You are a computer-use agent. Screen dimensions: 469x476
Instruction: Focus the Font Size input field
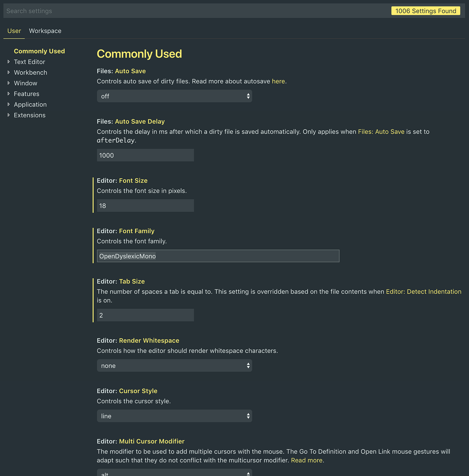145,206
